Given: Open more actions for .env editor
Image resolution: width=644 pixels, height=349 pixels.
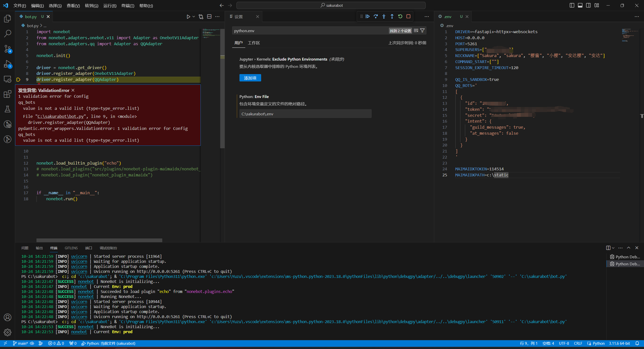Looking at the screenshot, I should [x=637, y=17].
